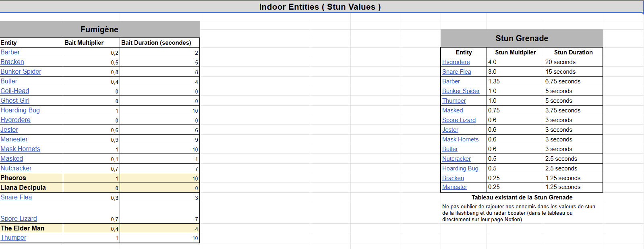Image resolution: width=644 pixels, height=249 pixels.
Task: Select the Tableau existant de la Stun Grenade cell
Action: tap(522, 197)
